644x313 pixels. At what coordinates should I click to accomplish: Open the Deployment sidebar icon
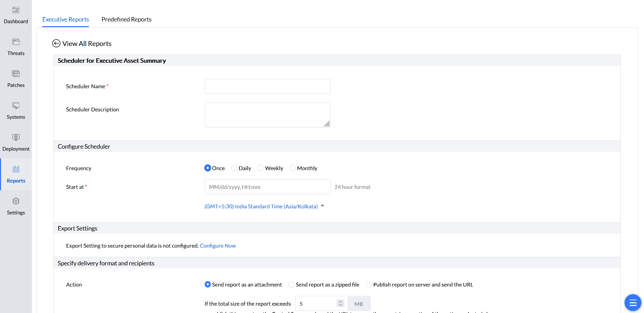pos(16,138)
